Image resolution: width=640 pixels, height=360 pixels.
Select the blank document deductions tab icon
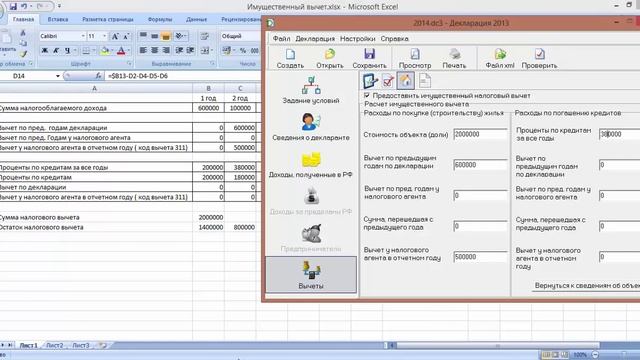[x=424, y=81]
